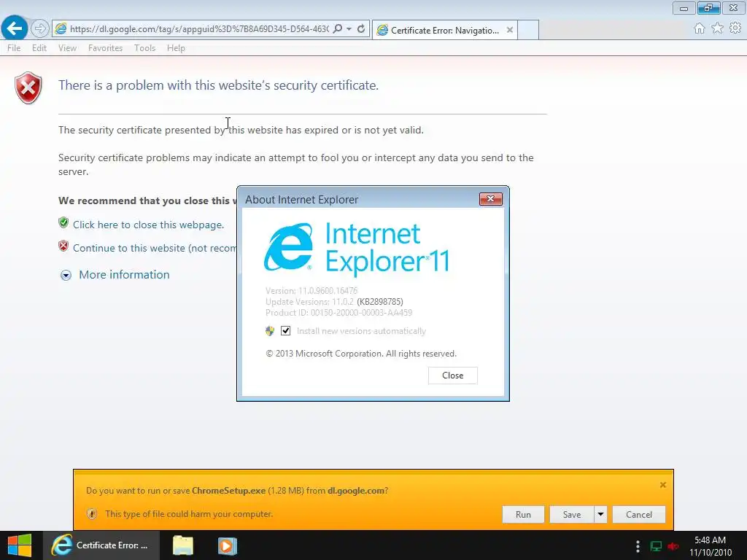Click the More information link text
Image resolution: width=747 pixels, height=560 pixels.
click(x=124, y=275)
